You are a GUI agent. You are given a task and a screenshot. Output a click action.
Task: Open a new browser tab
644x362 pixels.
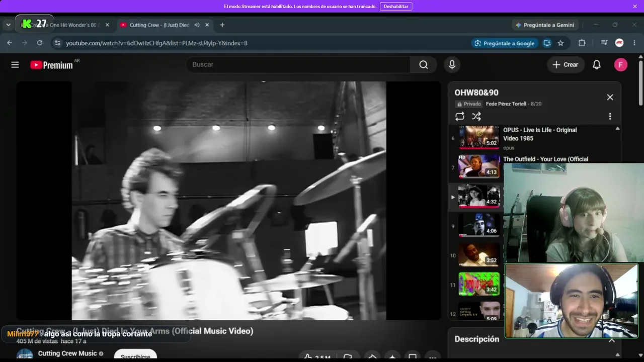click(222, 25)
